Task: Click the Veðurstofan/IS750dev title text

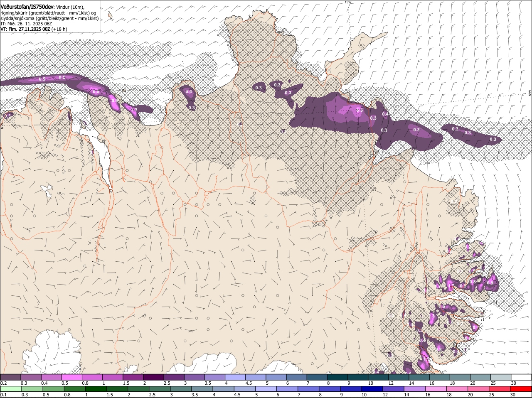Action: coord(27,7)
